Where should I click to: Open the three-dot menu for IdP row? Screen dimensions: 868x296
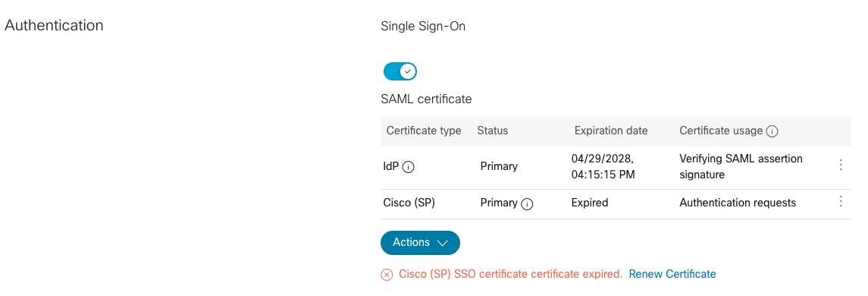(x=840, y=165)
